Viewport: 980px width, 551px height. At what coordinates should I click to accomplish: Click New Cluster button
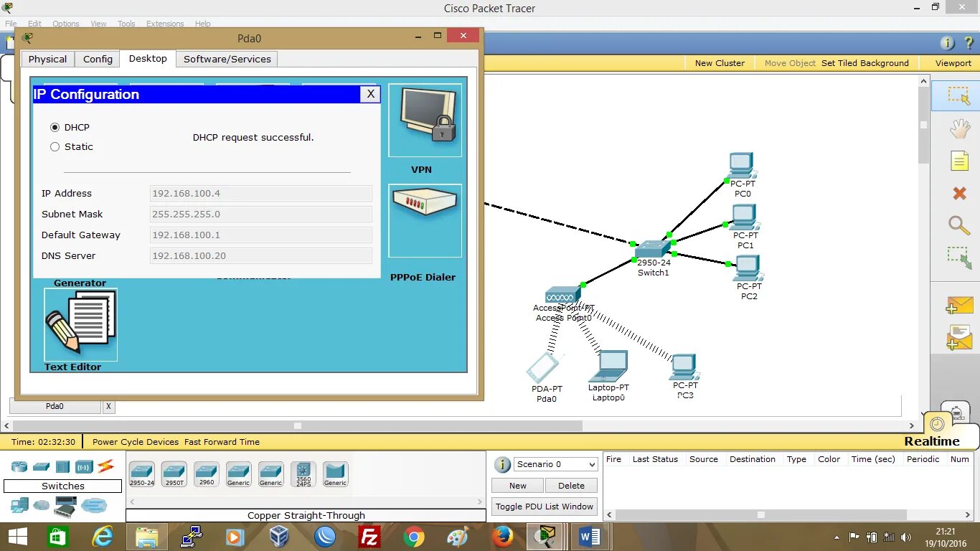click(720, 62)
